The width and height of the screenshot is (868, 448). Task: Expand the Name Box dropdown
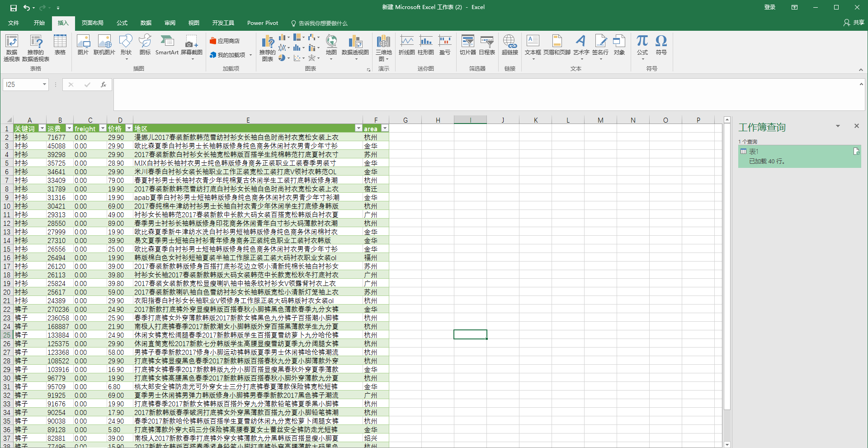pos(44,85)
